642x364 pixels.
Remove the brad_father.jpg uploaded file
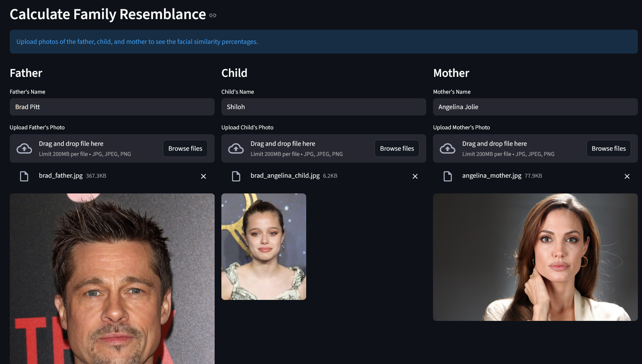coord(203,176)
